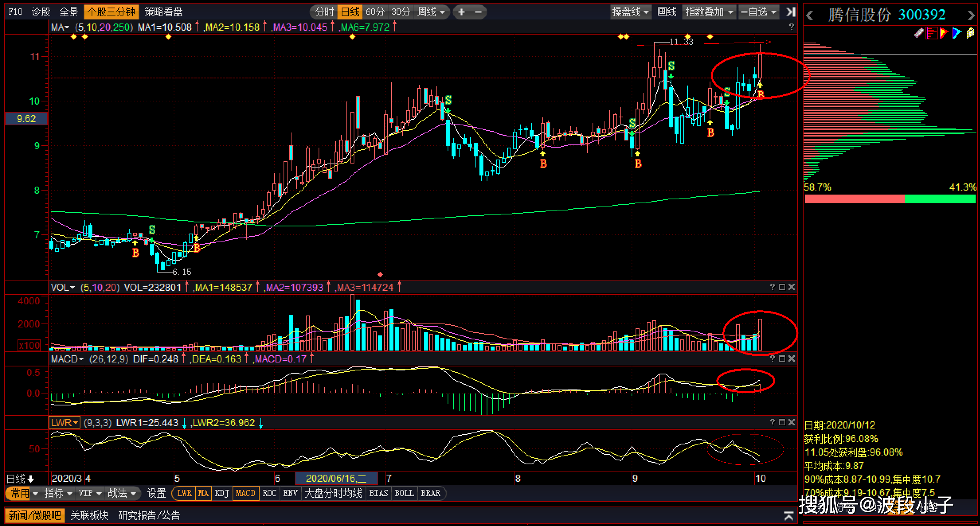This screenshot has height=526, width=980.
Task: Close the VOL indicator panel
Action: click(x=792, y=287)
